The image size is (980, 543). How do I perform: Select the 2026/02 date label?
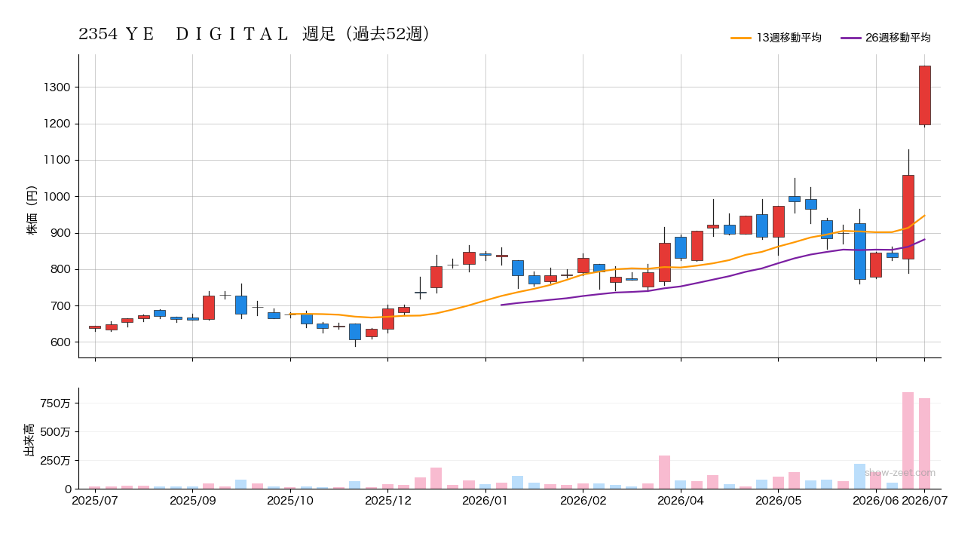[583, 500]
